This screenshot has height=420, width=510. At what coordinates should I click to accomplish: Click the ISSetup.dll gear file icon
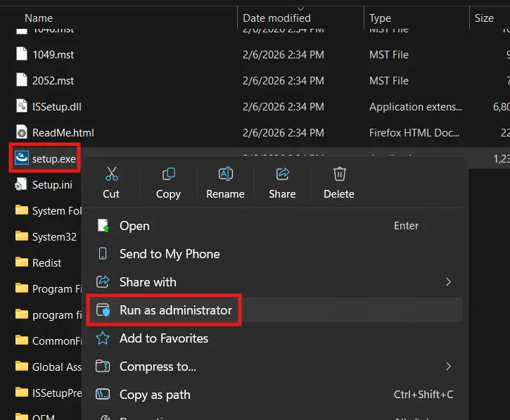pos(22,106)
